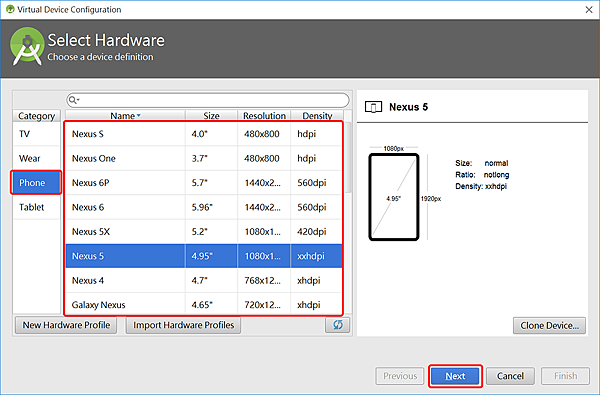Sort by the Size column header

click(212, 116)
